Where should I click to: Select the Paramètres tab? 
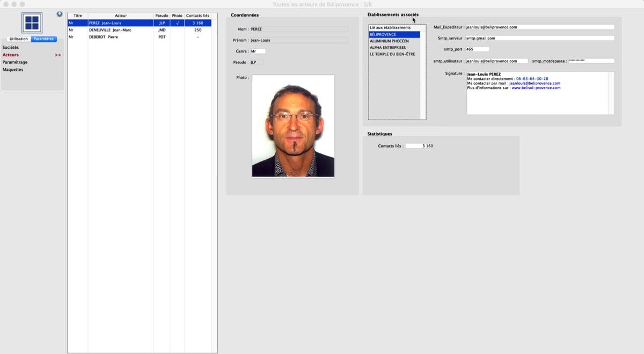[43, 39]
